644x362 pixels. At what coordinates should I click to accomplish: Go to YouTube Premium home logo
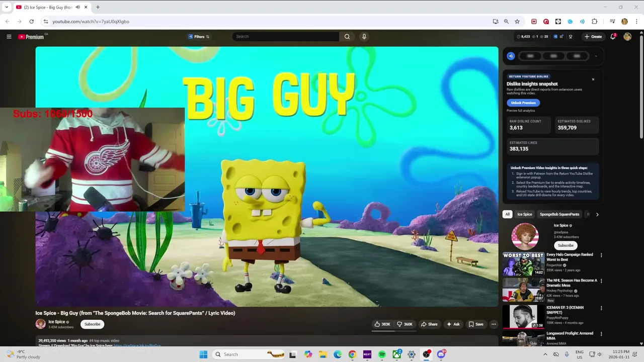[x=31, y=37]
